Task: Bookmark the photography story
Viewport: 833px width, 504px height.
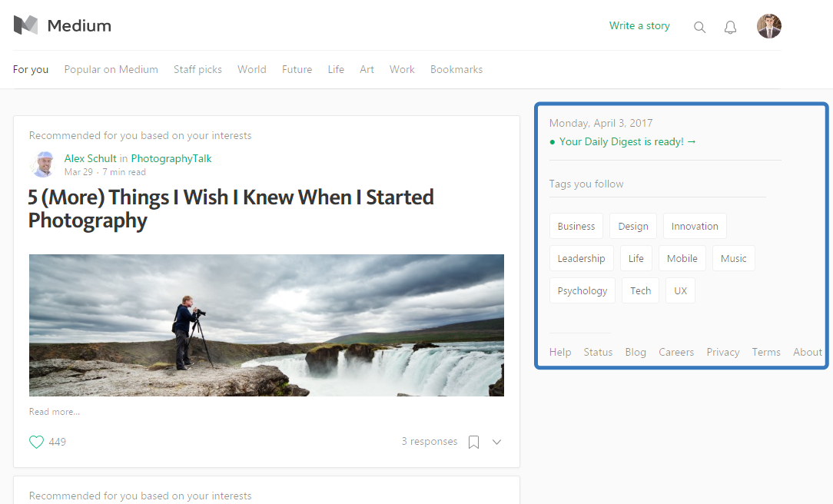Action: [x=474, y=442]
